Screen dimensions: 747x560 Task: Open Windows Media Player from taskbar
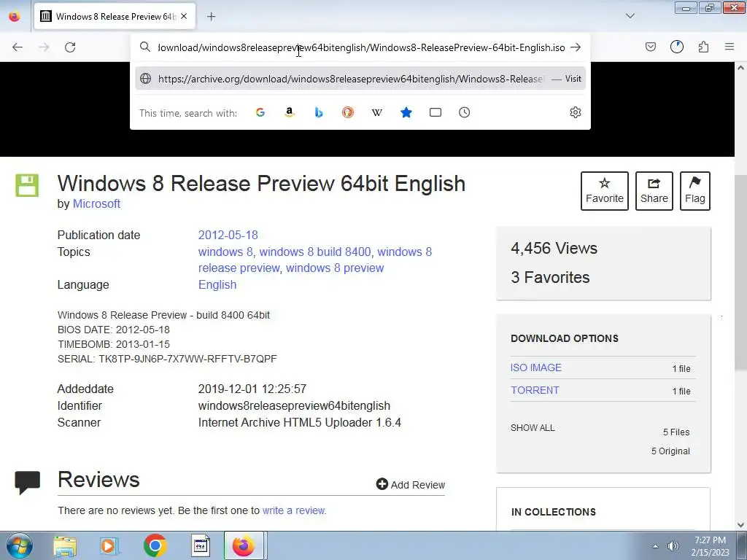(x=109, y=546)
